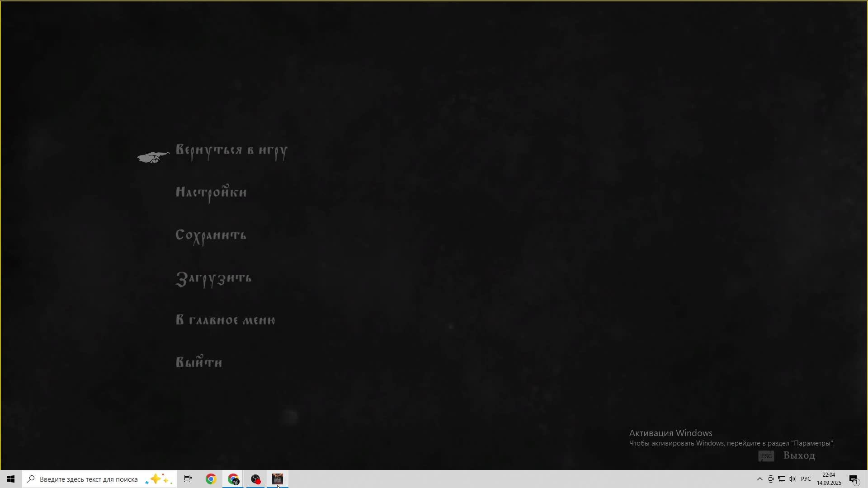This screenshot has height=488, width=868.
Task: Open the Windows Start menu
Action: pos(11,479)
